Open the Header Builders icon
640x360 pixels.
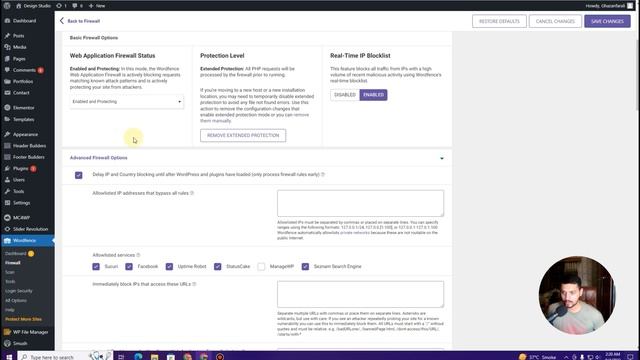[7, 146]
